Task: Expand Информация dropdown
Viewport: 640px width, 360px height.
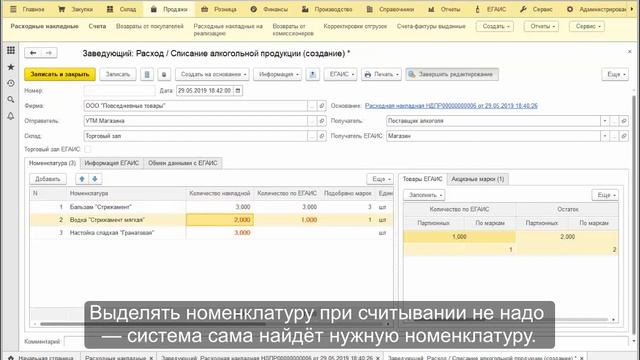Action: (278, 74)
